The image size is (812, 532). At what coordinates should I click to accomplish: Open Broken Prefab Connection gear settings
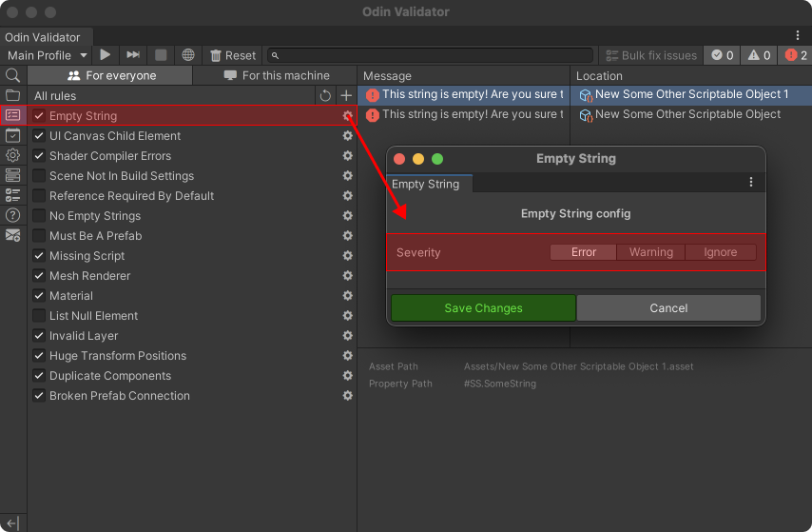click(x=347, y=396)
